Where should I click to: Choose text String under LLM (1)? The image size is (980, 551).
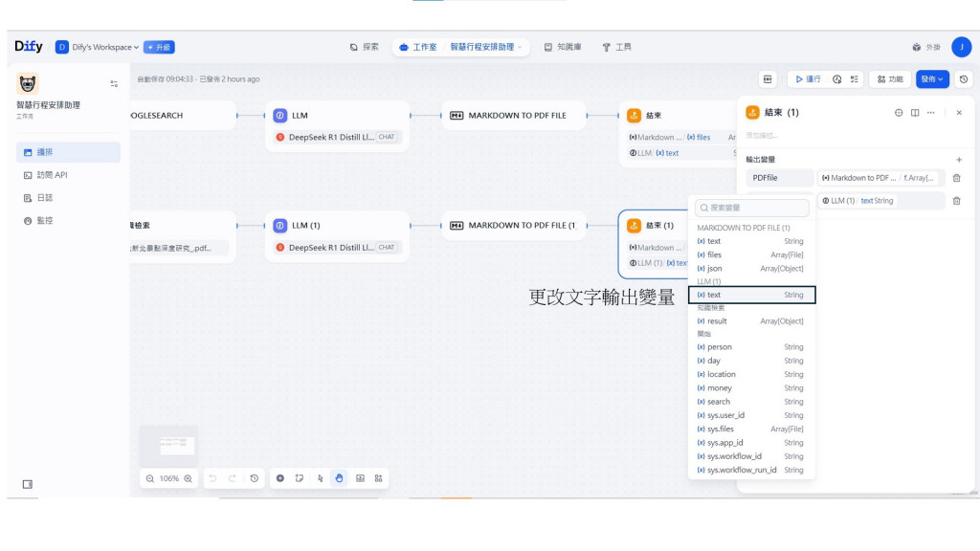tap(752, 295)
